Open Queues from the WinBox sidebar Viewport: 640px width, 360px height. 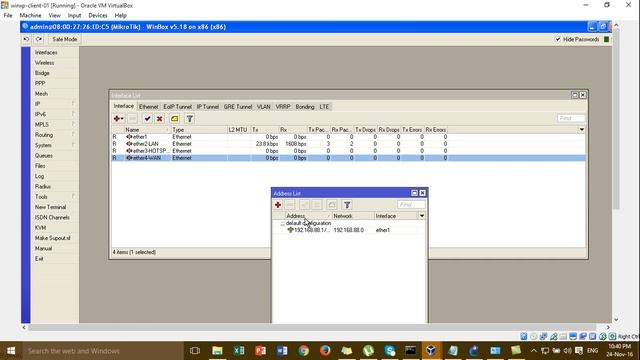pyautogui.click(x=43, y=156)
